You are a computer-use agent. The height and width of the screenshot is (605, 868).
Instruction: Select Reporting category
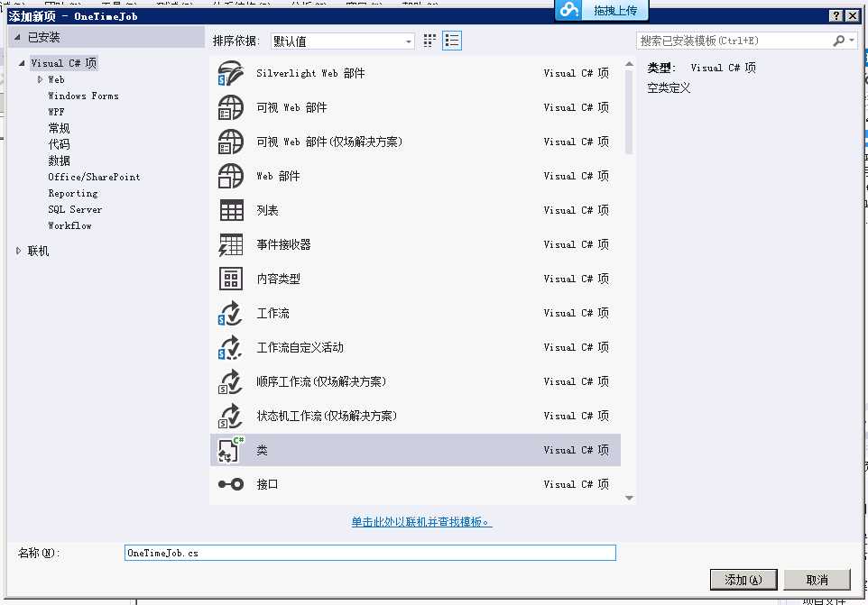pyautogui.click(x=72, y=193)
